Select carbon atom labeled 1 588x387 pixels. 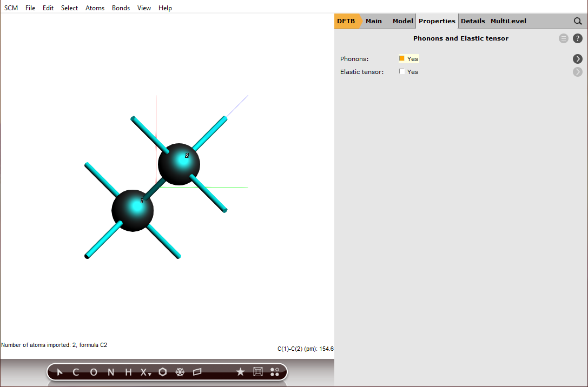point(133,211)
